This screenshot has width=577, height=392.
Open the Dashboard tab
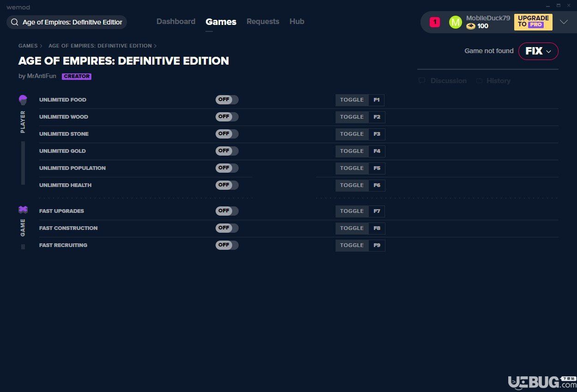(176, 22)
